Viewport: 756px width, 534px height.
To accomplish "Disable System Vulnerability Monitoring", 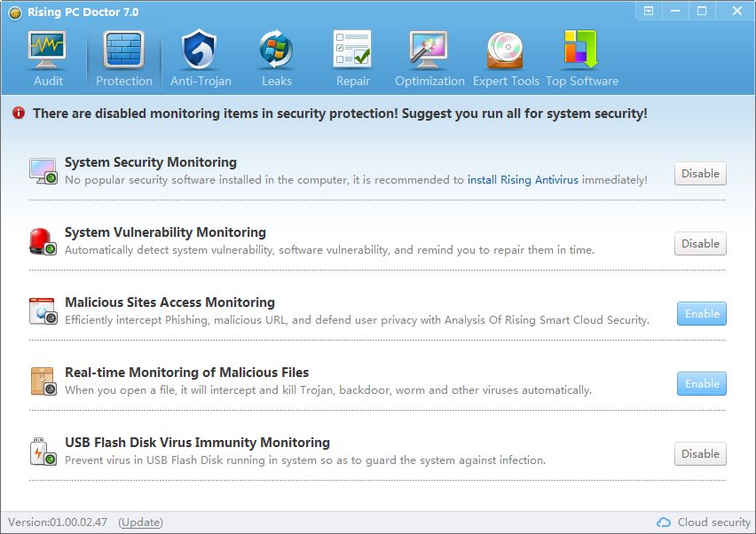I will (x=700, y=243).
